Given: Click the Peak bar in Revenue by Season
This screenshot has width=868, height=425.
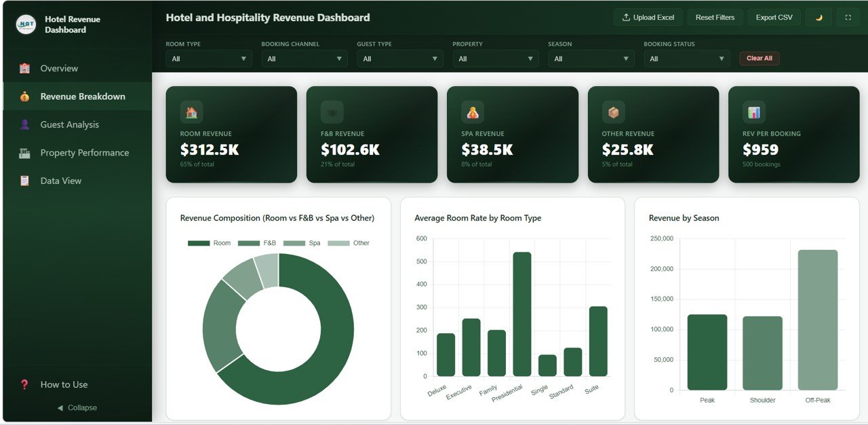Looking at the screenshot, I should pyautogui.click(x=707, y=351).
